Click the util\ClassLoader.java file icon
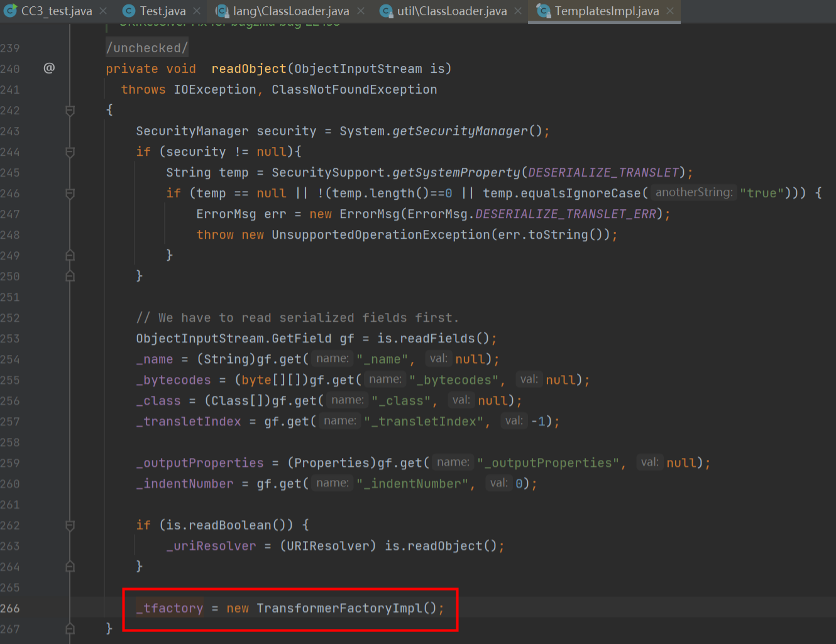 (x=386, y=11)
